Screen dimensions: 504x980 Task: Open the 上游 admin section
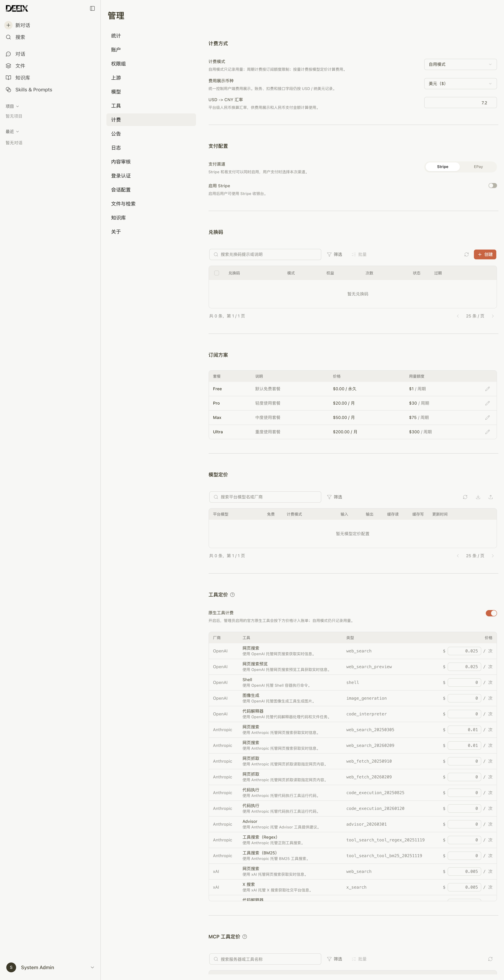(x=151, y=78)
